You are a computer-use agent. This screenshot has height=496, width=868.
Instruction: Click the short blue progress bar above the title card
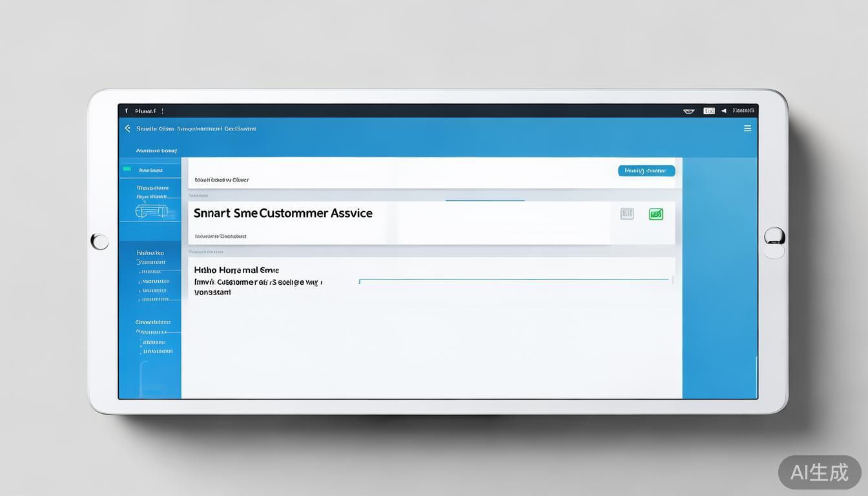tap(484, 200)
